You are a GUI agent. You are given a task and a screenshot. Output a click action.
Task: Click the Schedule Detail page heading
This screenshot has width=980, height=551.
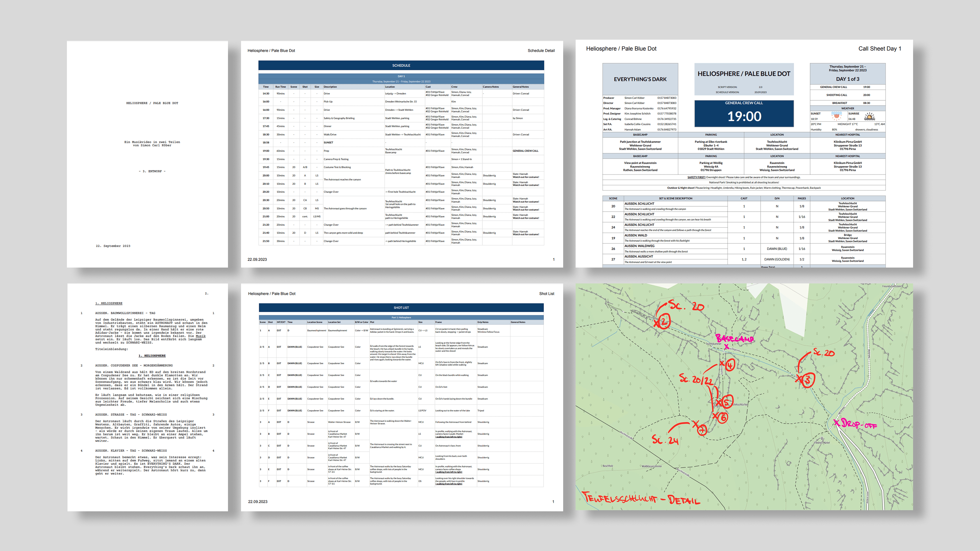point(540,50)
